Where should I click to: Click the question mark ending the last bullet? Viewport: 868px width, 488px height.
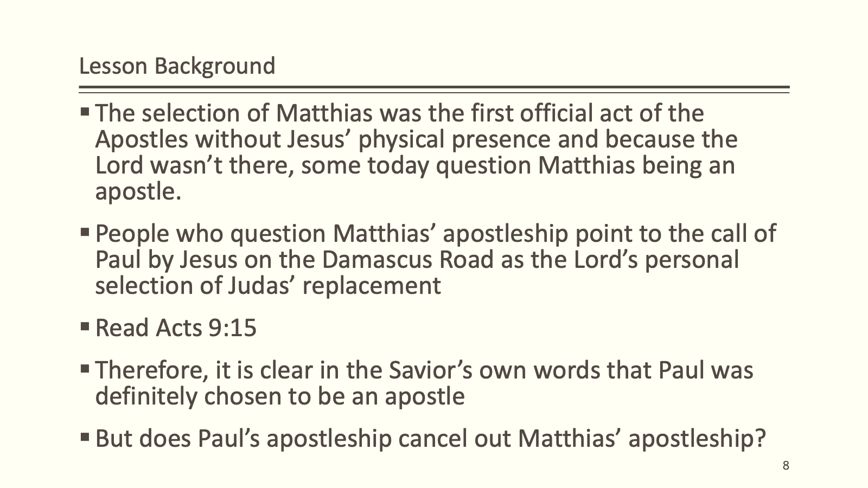(x=759, y=438)
